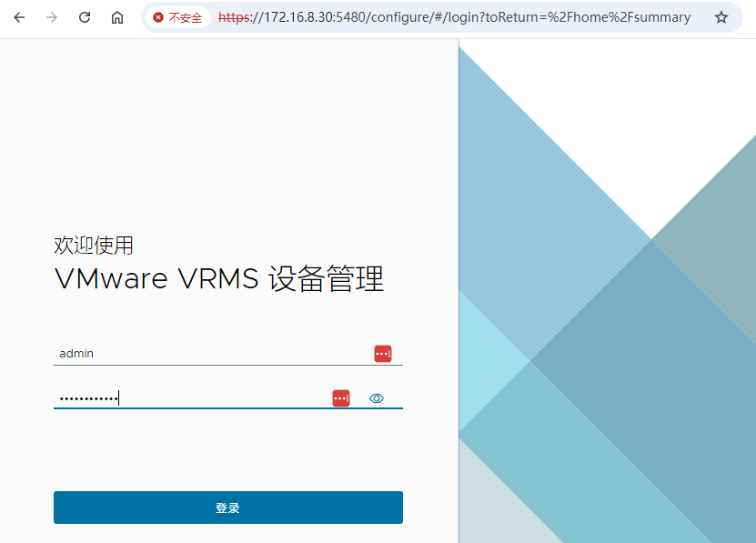Reload the page with refresh icon
756x543 pixels.
pyautogui.click(x=85, y=18)
